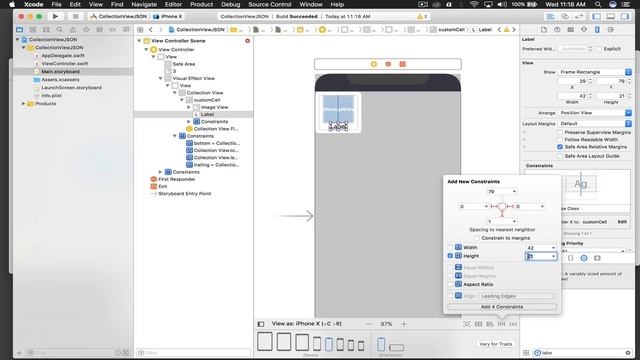
Task: Click the Height value field showing 21
Action: [x=540, y=256]
